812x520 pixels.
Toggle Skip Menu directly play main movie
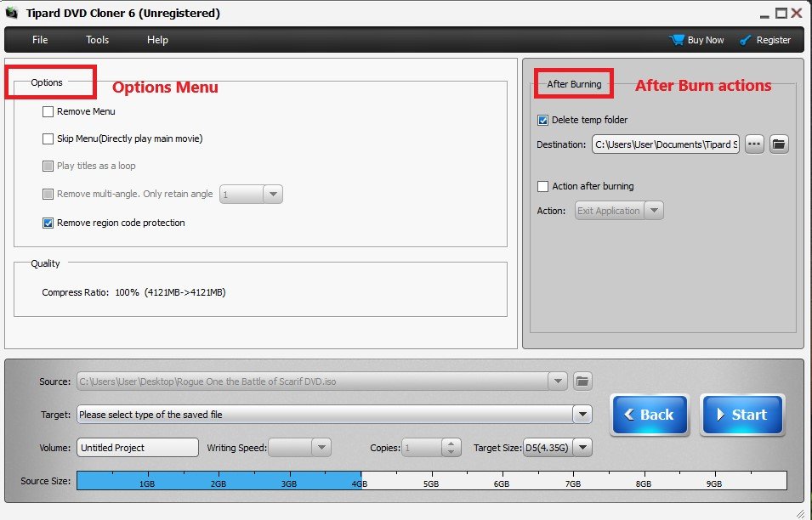point(48,138)
